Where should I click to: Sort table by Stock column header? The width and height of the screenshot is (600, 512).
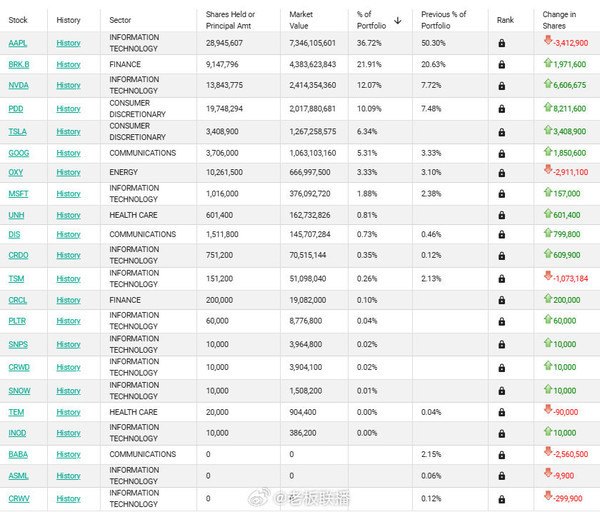click(x=18, y=20)
